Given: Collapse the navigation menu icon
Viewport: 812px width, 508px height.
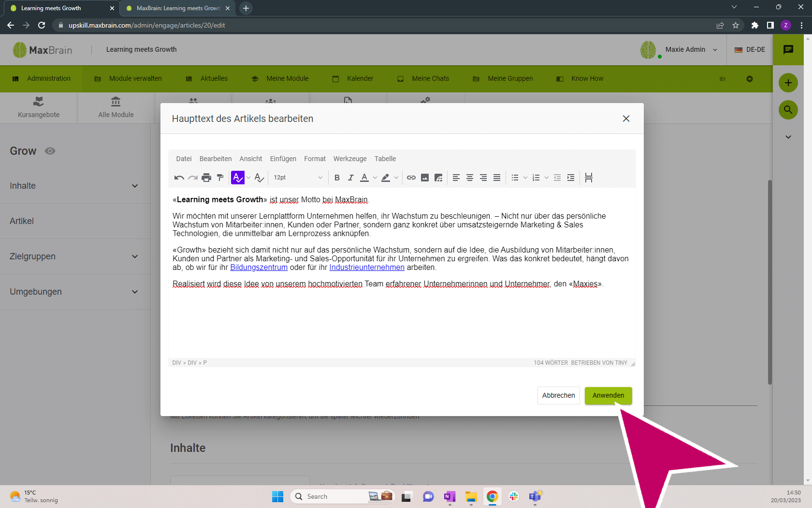Looking at the screenshot, I should (723, 79).
